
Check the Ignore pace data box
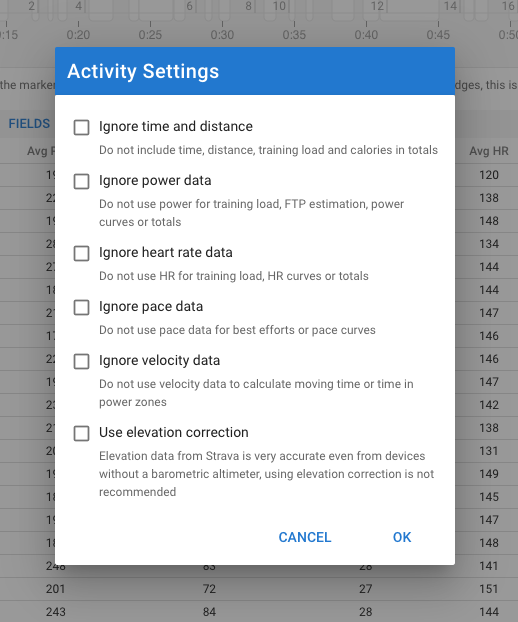[x=81, y=307]
